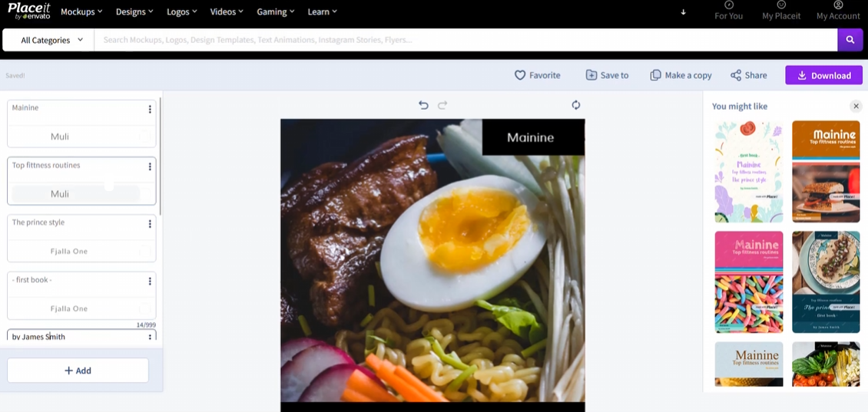Click the undo arrow above the canvas
Image resolution: width=868 pixels, height=412 pixels.
coord(423,105)
